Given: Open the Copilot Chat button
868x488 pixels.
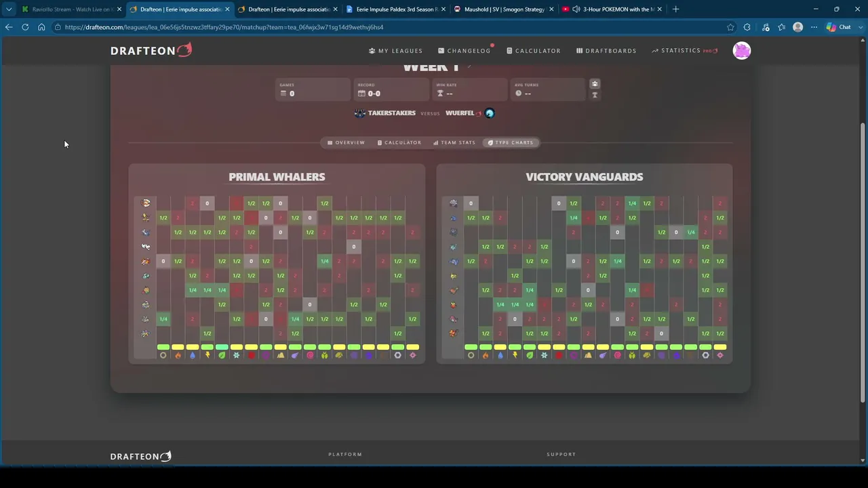Looking at the screenshot, I should point(839,27).
